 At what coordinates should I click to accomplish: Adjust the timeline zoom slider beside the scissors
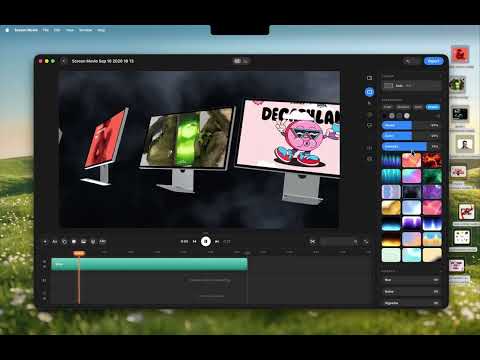tap(339, 242)
